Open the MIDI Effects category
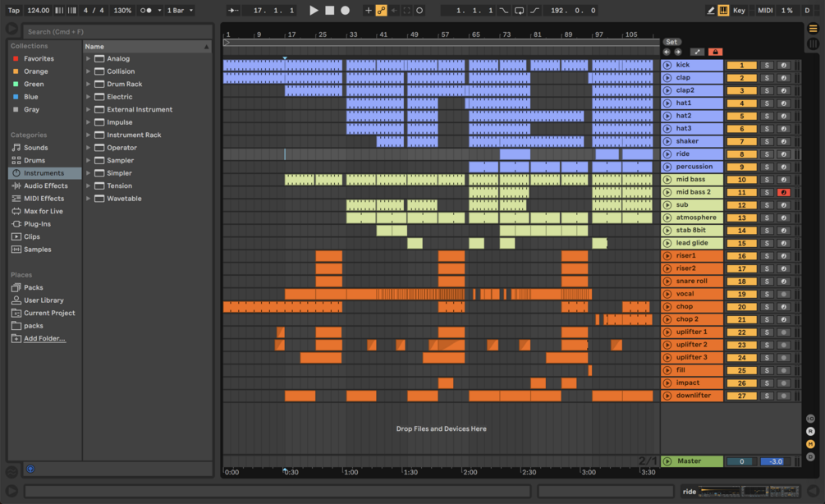The image size is (825, 504). point(44,199)
